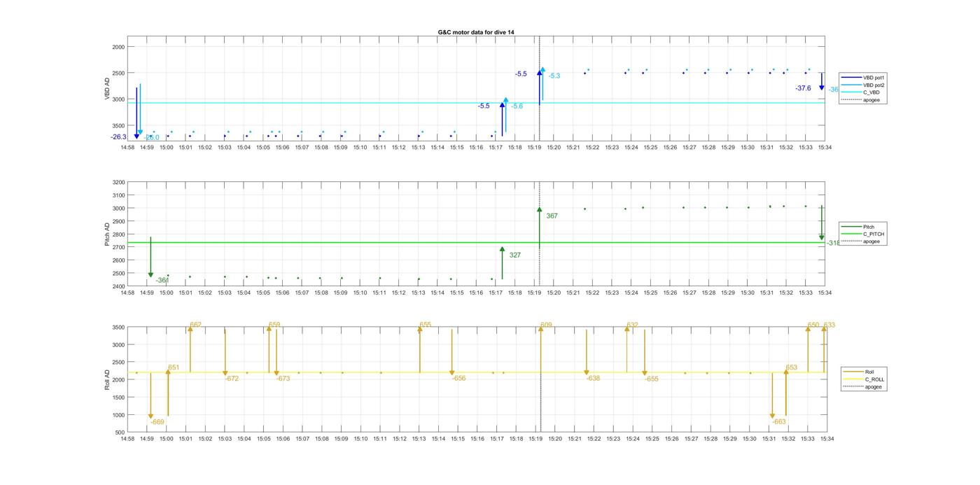Click the "-638" roll data label
This screenshot has height=485, width=980.
point(593,378)
